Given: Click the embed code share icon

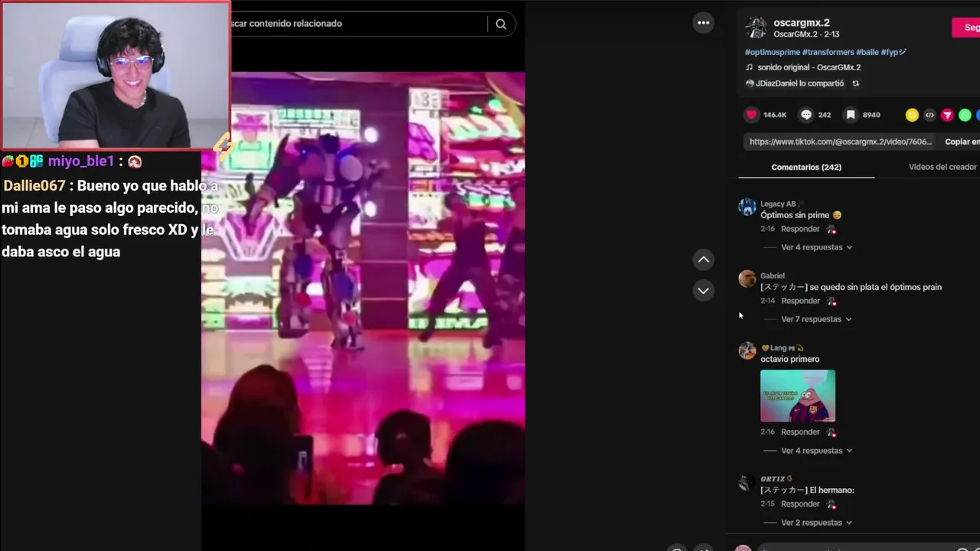Looking at the screenshot, I should click(x=929, y=115).
